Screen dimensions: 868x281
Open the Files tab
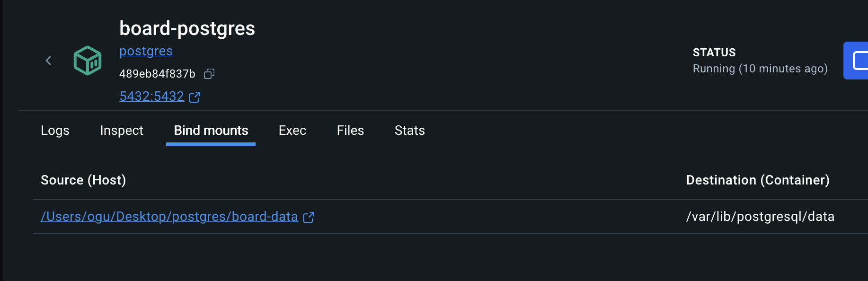tap(350, 131)
